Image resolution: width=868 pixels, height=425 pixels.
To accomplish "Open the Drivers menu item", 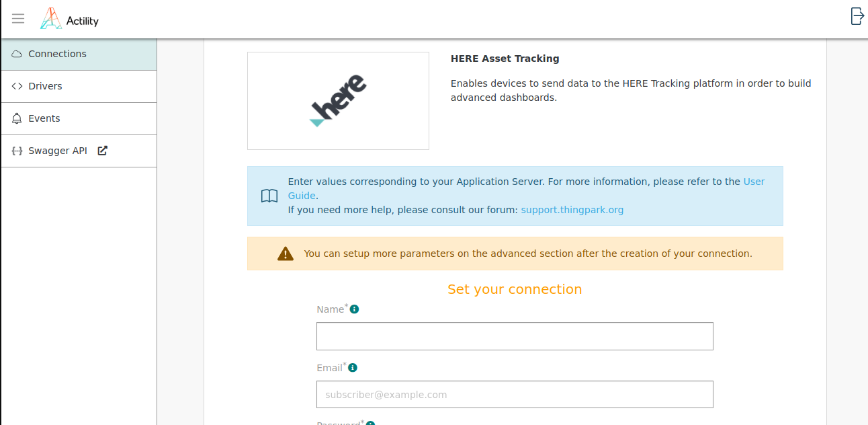I will (x=79, y=86).
